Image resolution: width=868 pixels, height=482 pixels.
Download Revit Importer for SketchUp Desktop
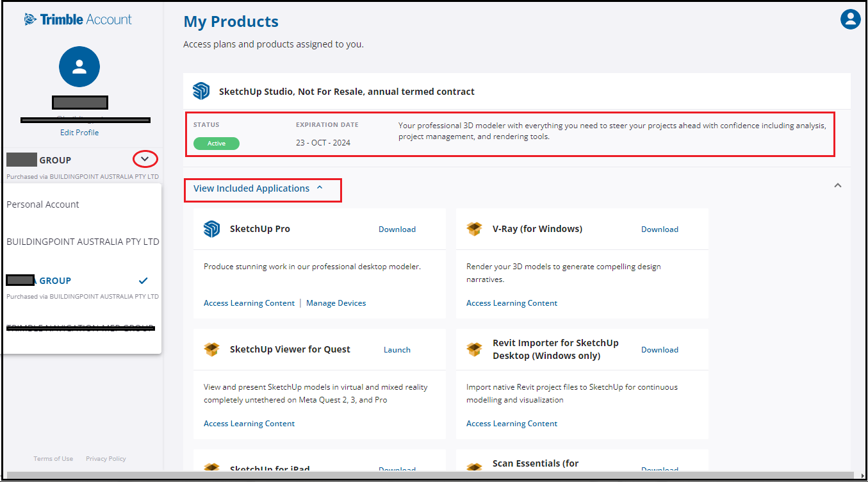point(660,349)
